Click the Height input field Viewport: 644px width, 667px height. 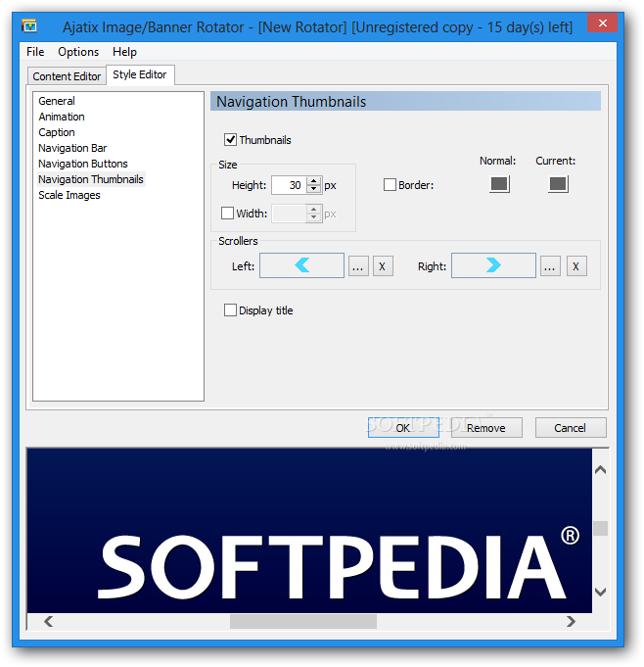289,185
